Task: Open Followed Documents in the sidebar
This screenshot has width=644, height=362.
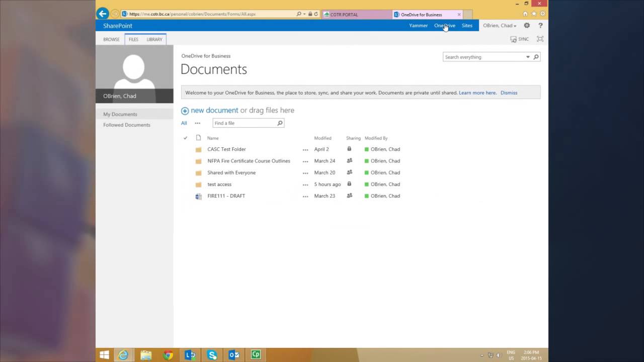Action: click(x=127, y=125)
